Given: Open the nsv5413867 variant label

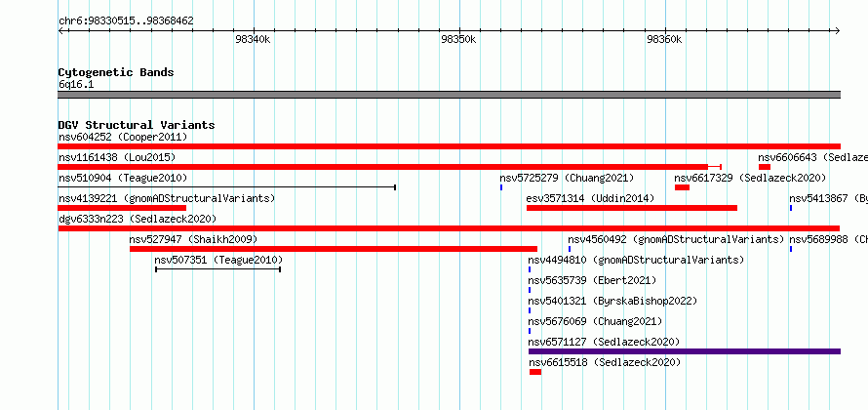Looking at the screenshot, I should pyautogui.click(x=828, y=198).
